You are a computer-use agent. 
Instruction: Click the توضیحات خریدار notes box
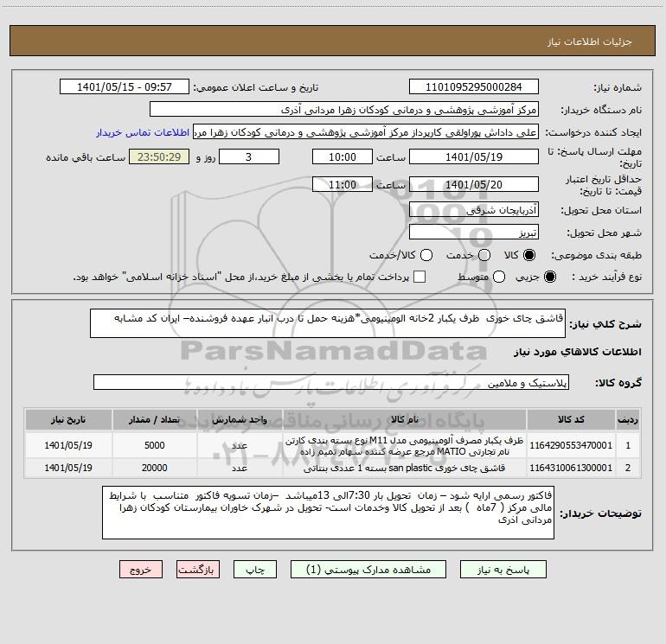328,513
